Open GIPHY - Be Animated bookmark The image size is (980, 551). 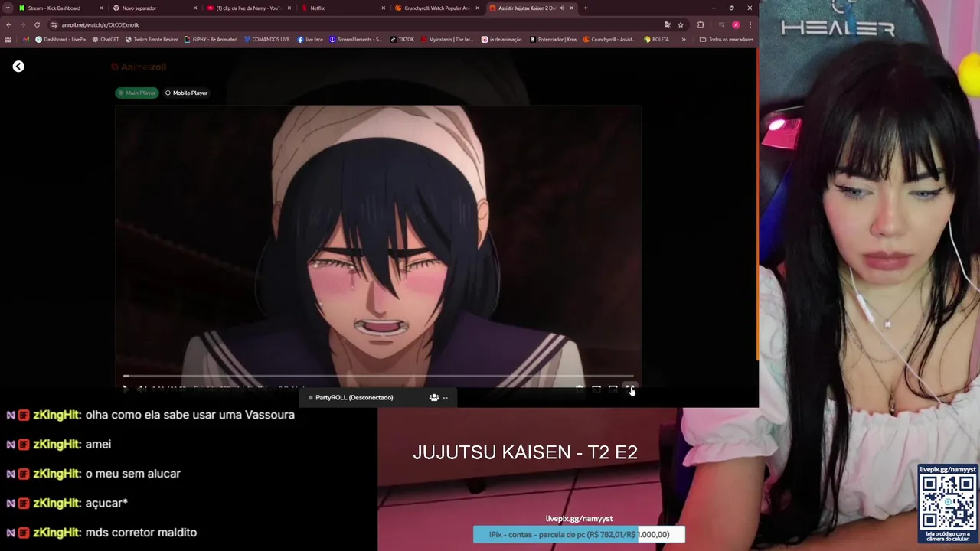(x=211, y=39)
